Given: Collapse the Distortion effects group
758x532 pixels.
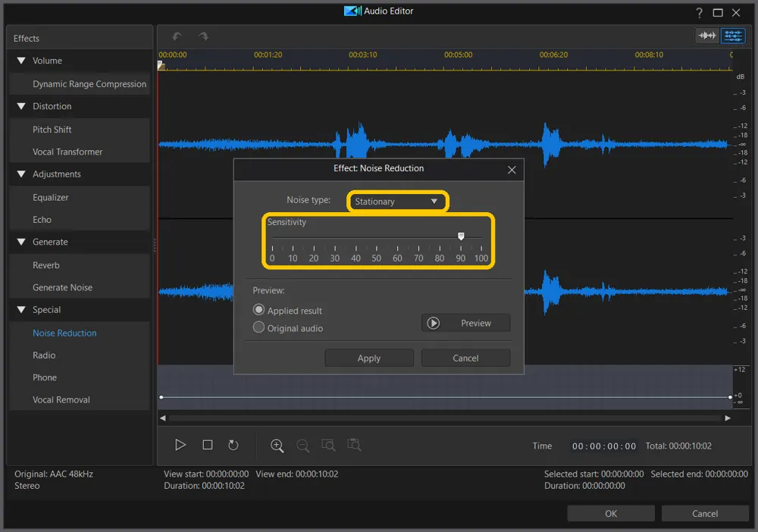Looking at the screenshot, I should [20, 106].
